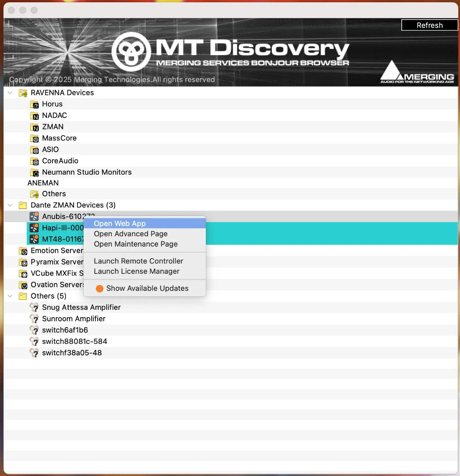Click the Pyramix Server icon
The image size is (460, 476).
(23, 262)
